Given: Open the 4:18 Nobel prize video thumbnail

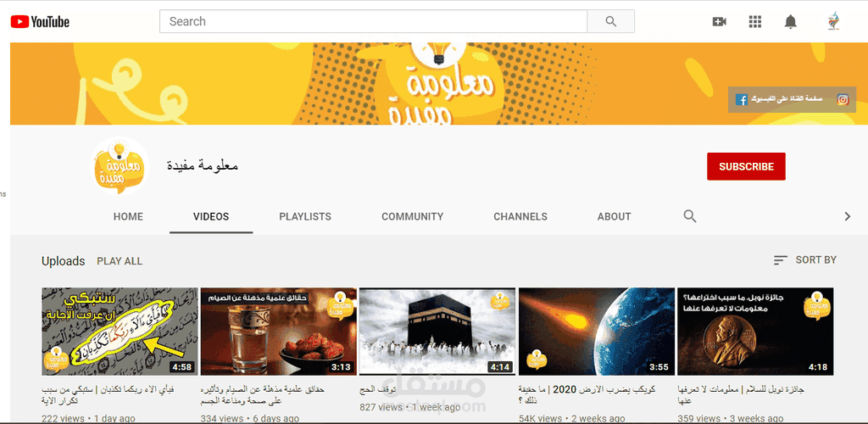Looking at the screenshot, I should point(755,331).
